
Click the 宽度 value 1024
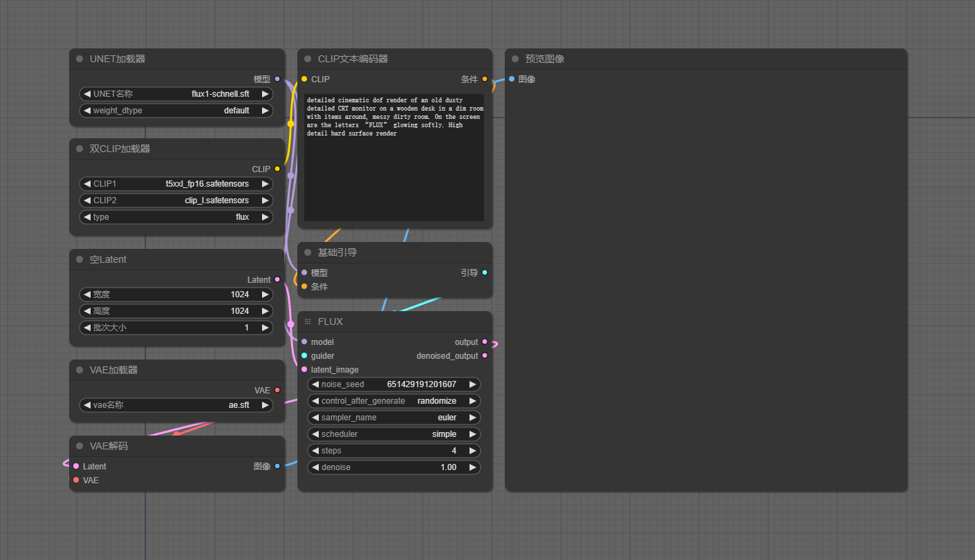tap(240, 295)
